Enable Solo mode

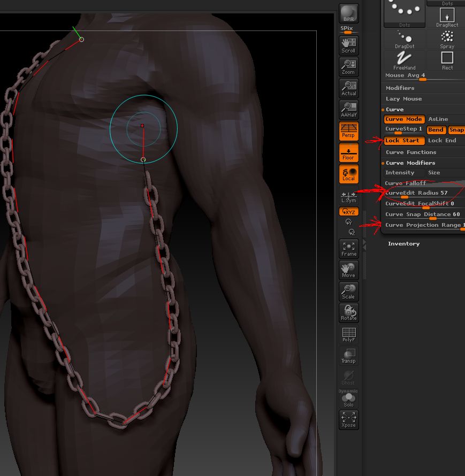pyautogui.click(x=349, y=399)
